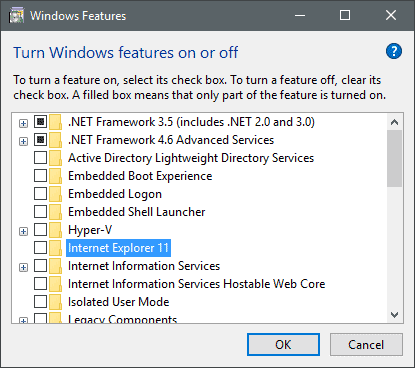415x368 pixels.
Task: Select the .NET Framework 3.5 label
Action: [191, 122]
